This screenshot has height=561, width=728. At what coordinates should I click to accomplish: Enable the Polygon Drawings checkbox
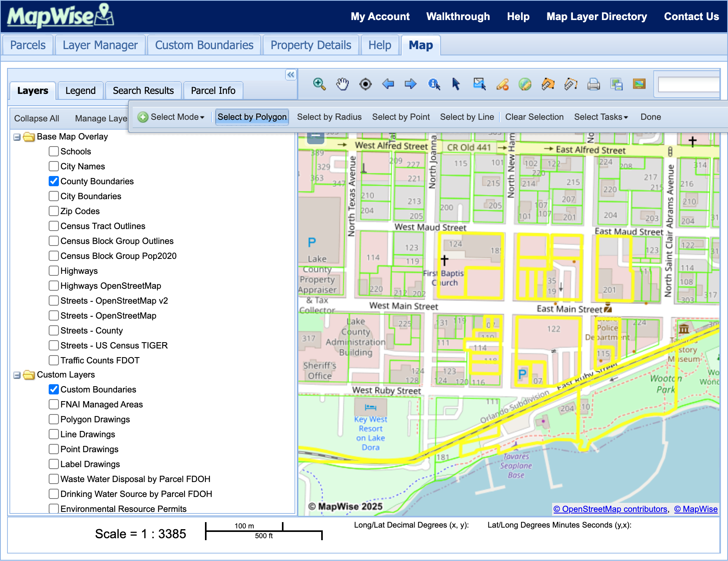point(54,419)
